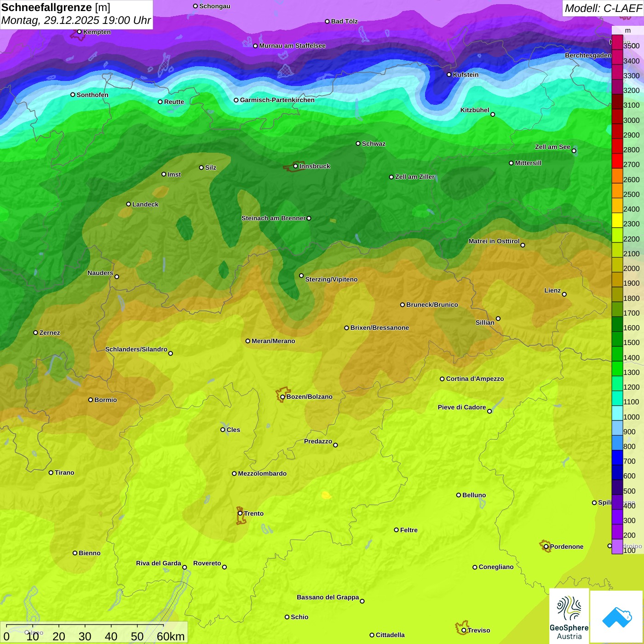This screenshot has height=644, width=644.
Task: Select the Zell am See marker dot
Action: click(x=574, y=151)
